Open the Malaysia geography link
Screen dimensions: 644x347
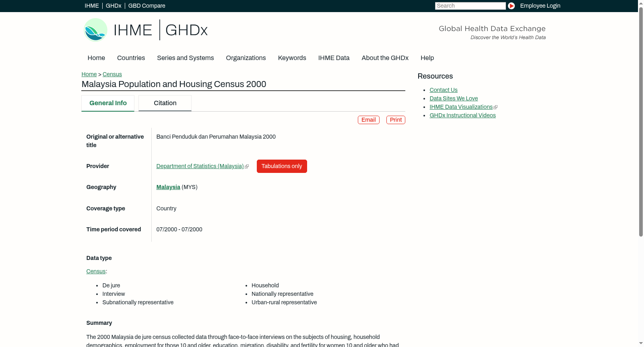168,187
